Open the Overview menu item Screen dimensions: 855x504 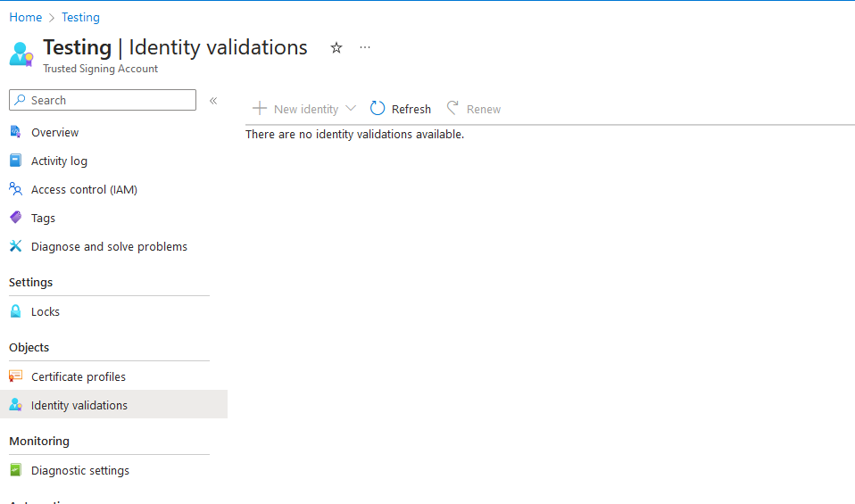pyautogui.click(x=54, y=132)
